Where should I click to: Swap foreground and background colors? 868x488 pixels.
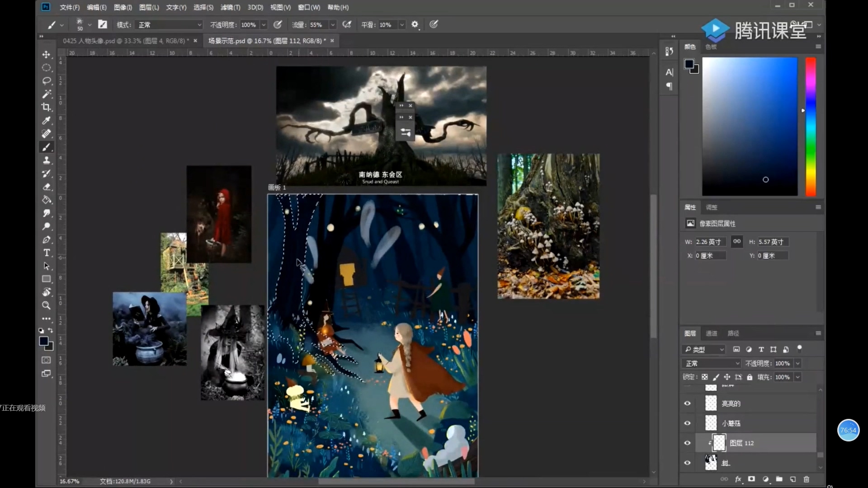click(x=51, y=330)
